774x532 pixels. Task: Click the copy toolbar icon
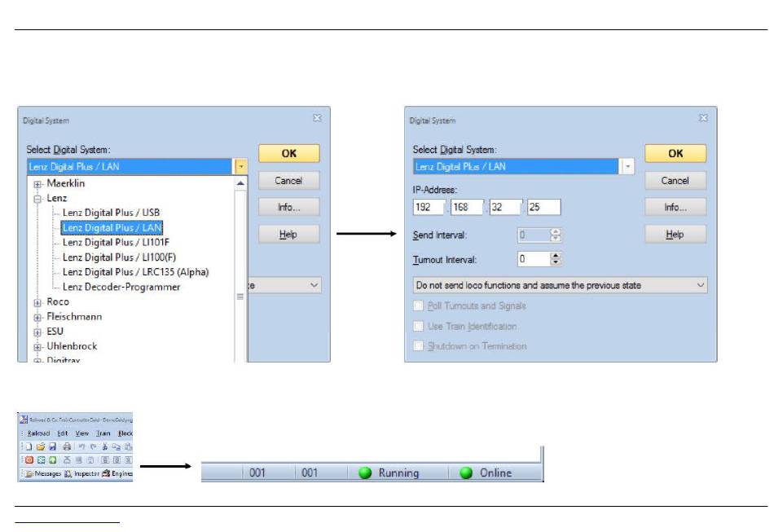[x=116, y=446]
